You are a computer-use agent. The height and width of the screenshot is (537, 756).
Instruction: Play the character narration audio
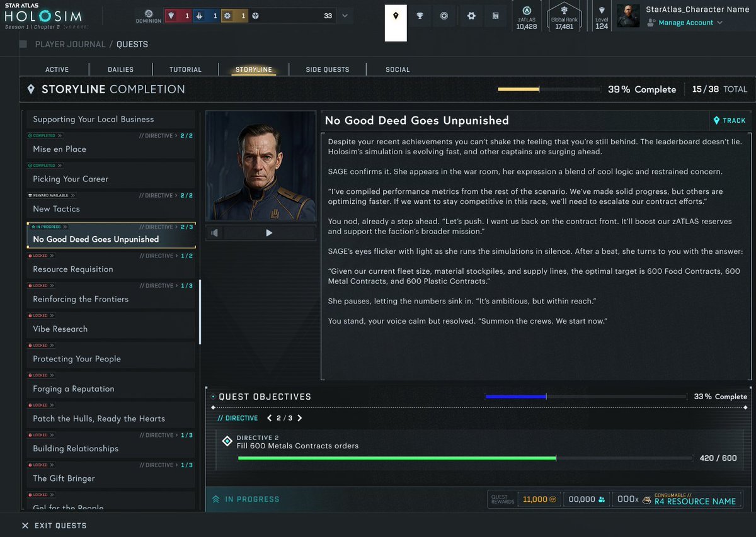click(269, 233)
